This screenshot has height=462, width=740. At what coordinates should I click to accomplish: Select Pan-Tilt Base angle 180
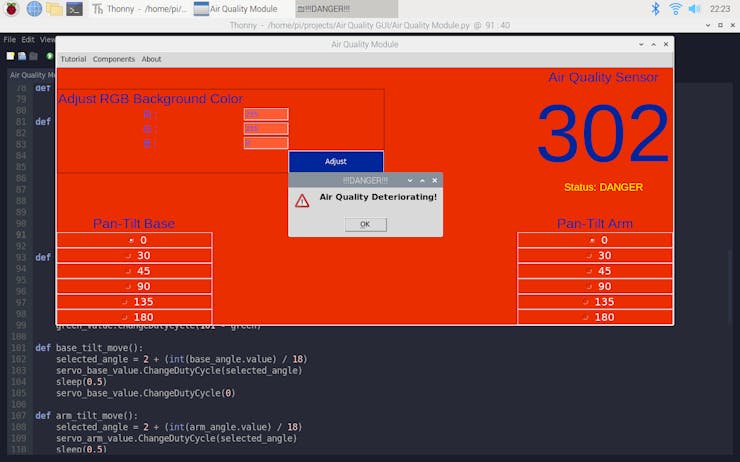click(135, 317)
